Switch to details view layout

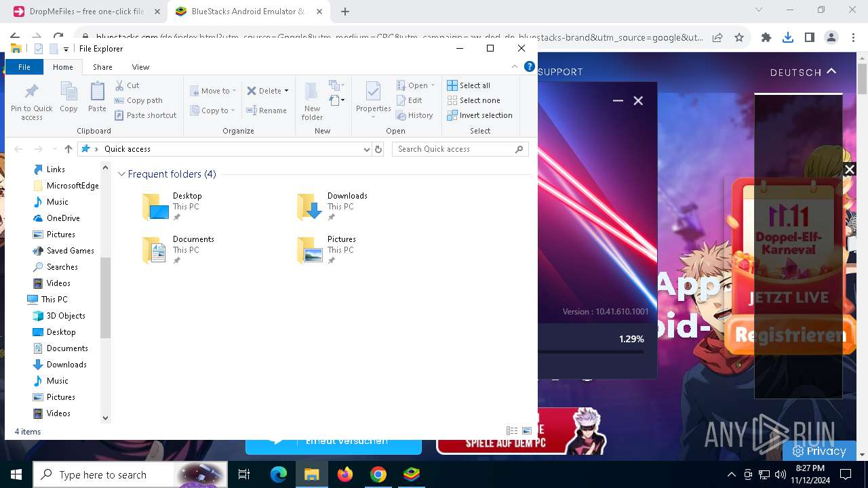click(x=512, y=431)
